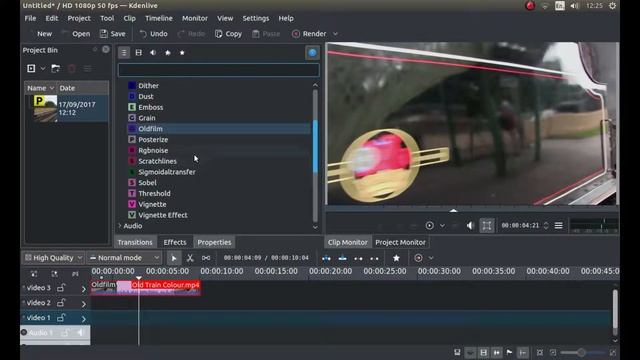
Task: Click the Save button
Action: (x=113, y=34)
